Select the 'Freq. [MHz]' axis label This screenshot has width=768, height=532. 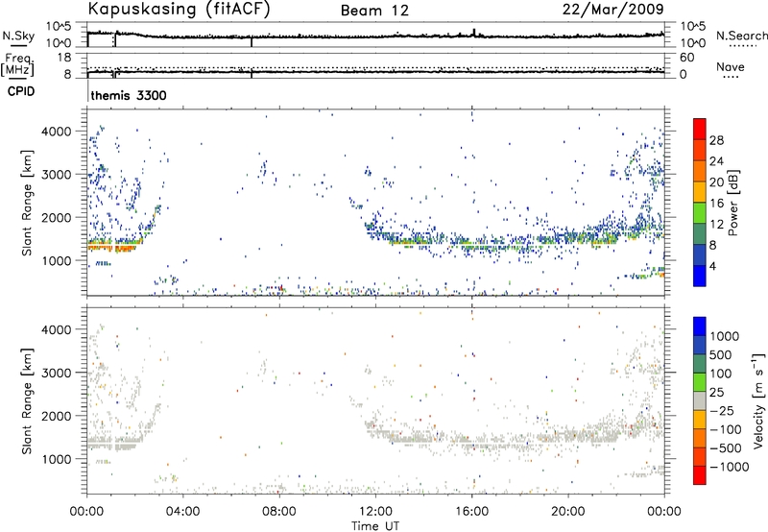coord(17,65)
